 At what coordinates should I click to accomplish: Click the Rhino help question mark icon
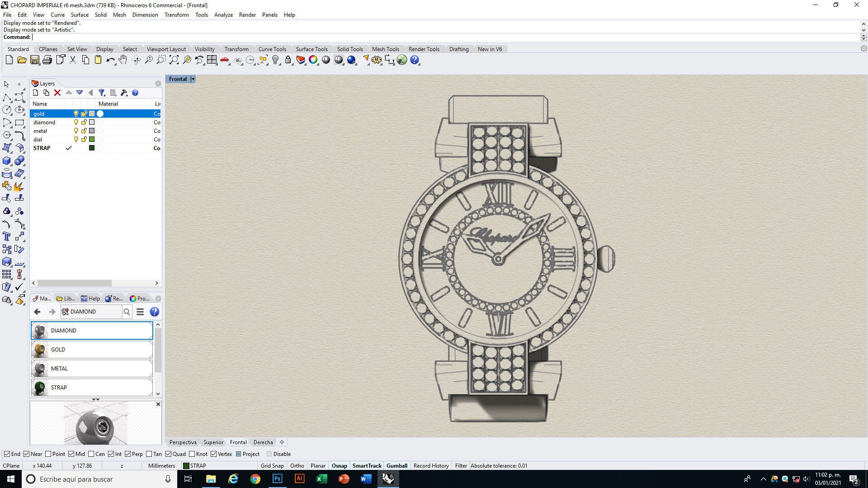pyautogui.click(x=415, y=60)
